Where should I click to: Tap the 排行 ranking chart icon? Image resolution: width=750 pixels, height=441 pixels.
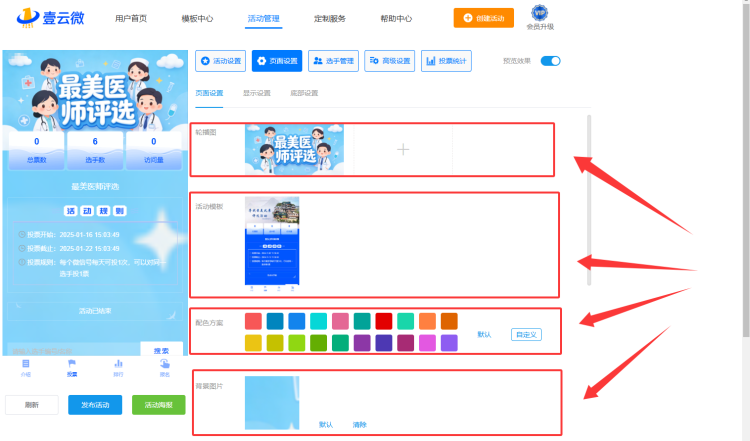(118, 364)
